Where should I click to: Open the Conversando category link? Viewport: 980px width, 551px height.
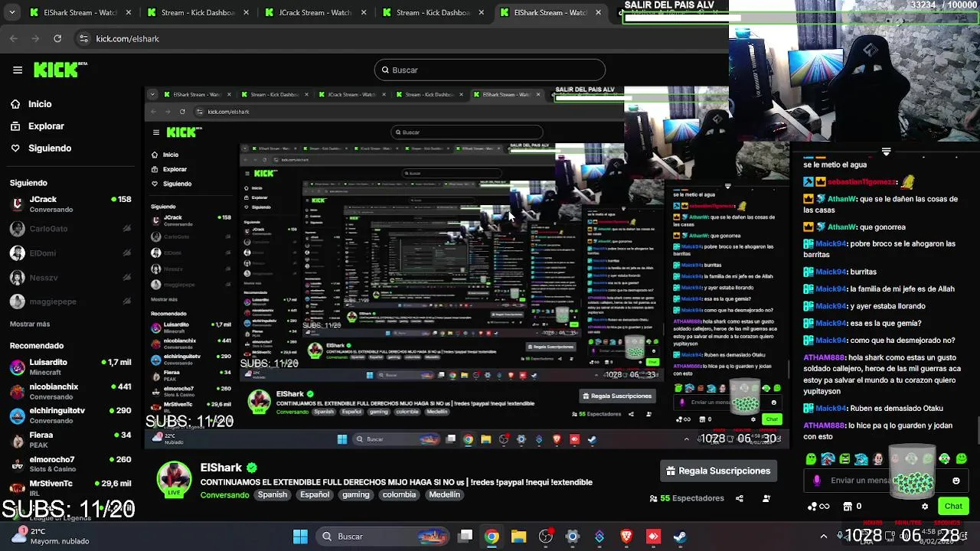point(224,495)
